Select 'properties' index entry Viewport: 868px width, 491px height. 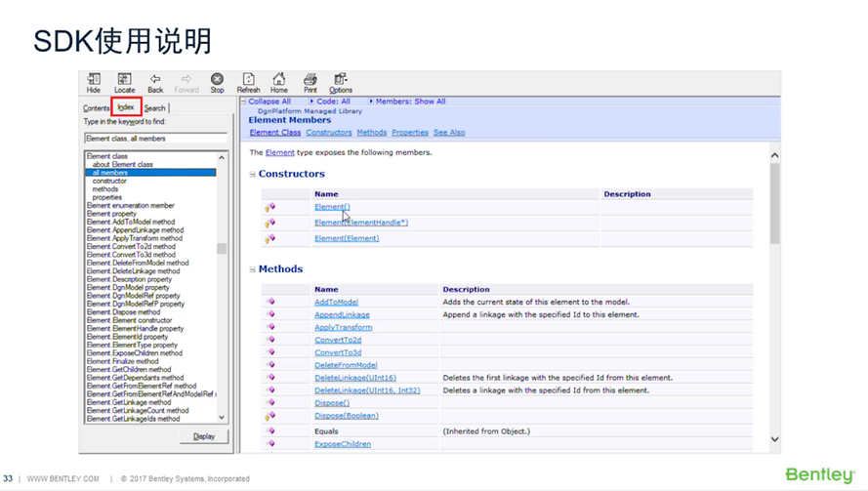tap(106, 197)
